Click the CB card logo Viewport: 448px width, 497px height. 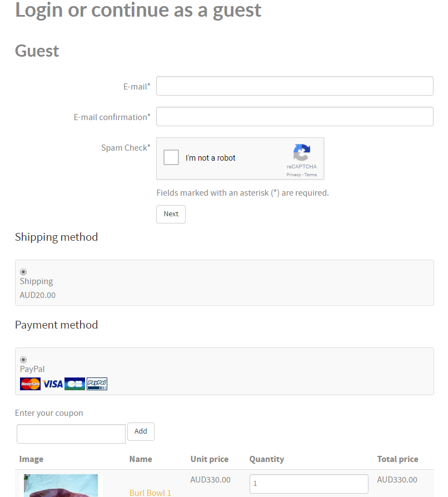(x=74, y=384)
